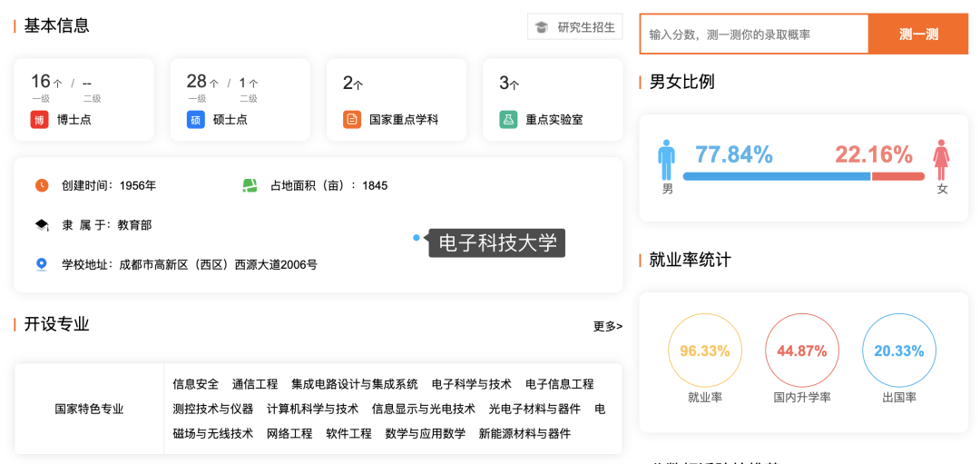The image size is (980, 464).
Task: Click the 硕士点 card showing 28个
Action: tap(240, 100)
